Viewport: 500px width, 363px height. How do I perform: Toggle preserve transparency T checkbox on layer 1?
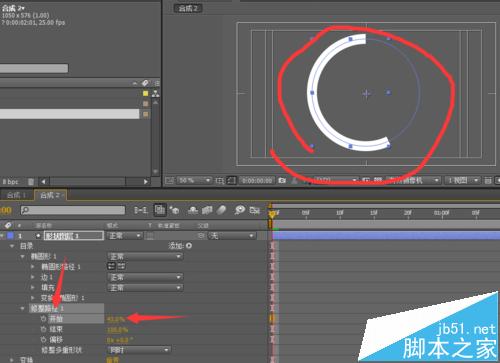[x=150, y=236]
